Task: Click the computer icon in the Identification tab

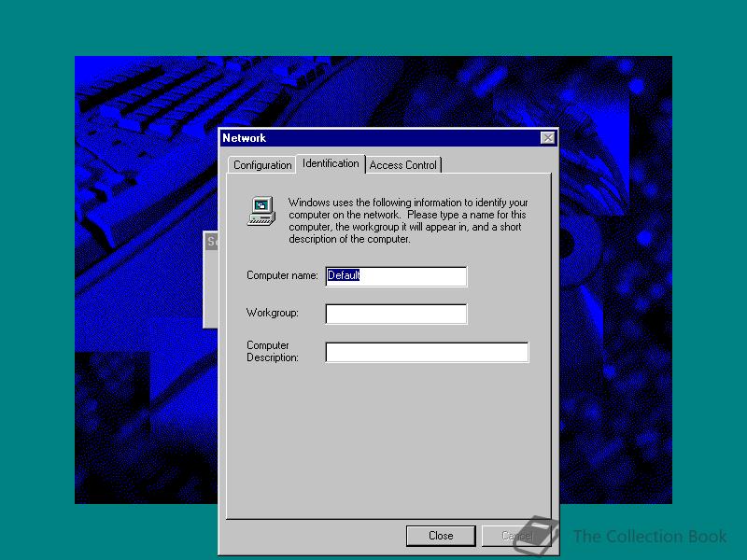Action: pyautogui.click(x=261, y=211)
